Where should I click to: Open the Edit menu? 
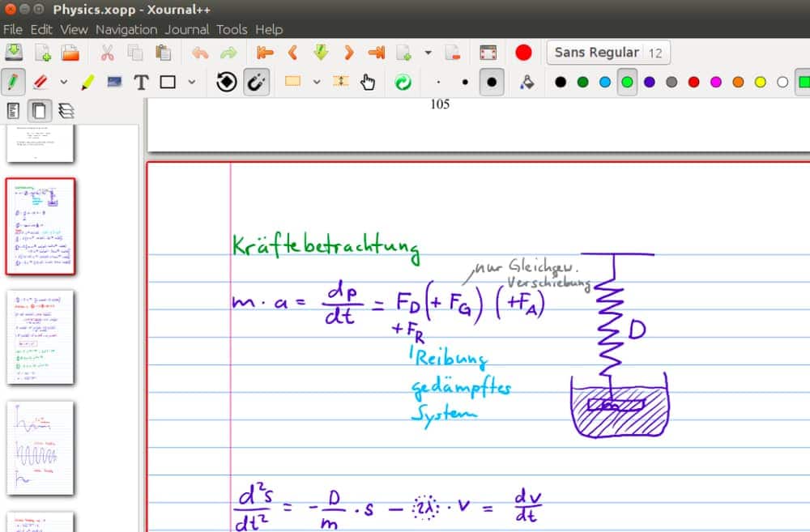[x=41, y=29]
